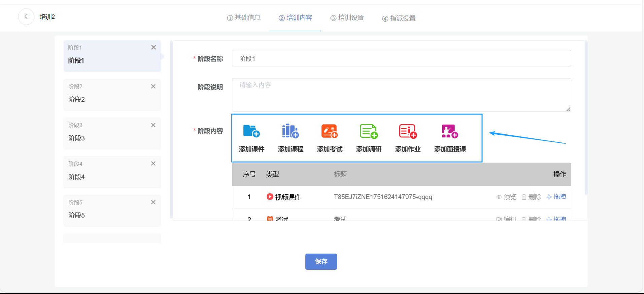Select the 阶段3 card in sidebar
The image size is (644, 294).
(112, 134)
